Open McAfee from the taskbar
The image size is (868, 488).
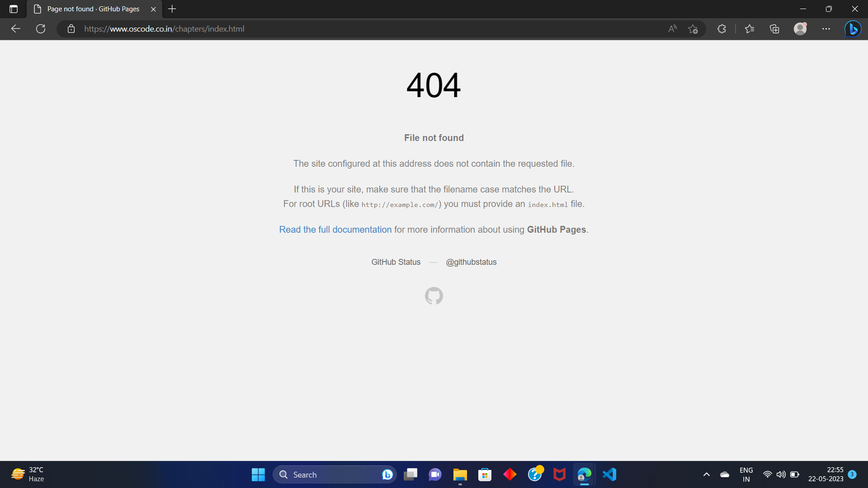click(x=559, y=474)
